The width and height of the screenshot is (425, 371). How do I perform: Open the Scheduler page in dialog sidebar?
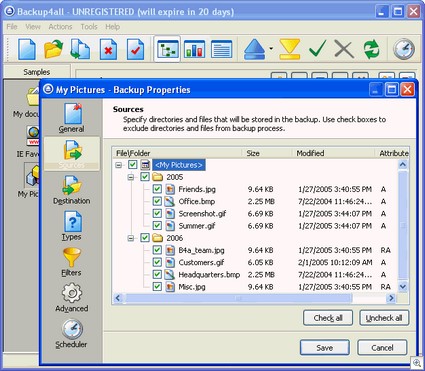(71, 333)
